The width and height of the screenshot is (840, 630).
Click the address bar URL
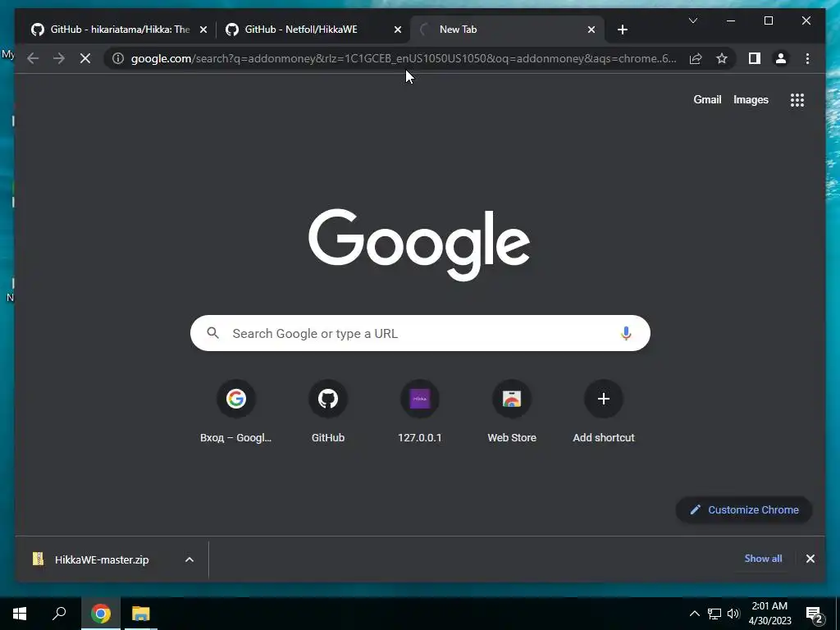click(404, 58)
